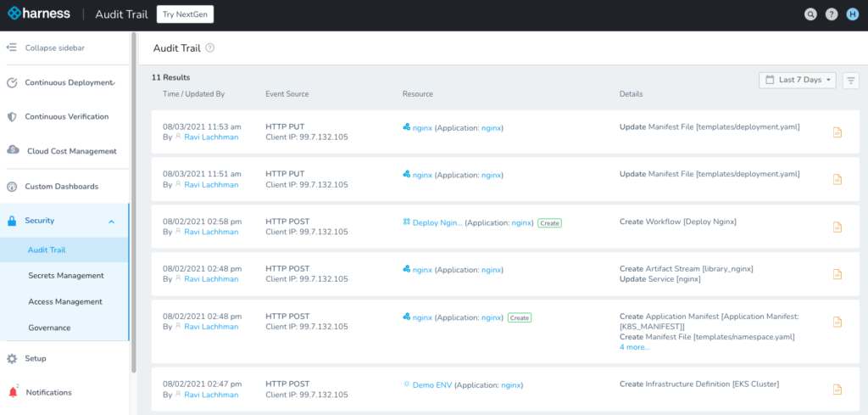868x415 pixels.
Task: Open the filter icon beside Last 7 Days
Action: pyautogui.click(x=851, y=81)
